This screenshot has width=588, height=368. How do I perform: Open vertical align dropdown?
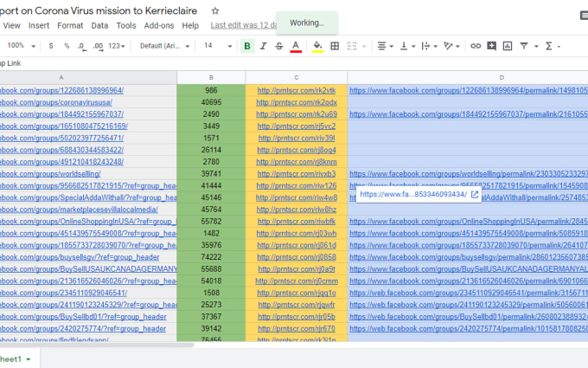(407, 46)
